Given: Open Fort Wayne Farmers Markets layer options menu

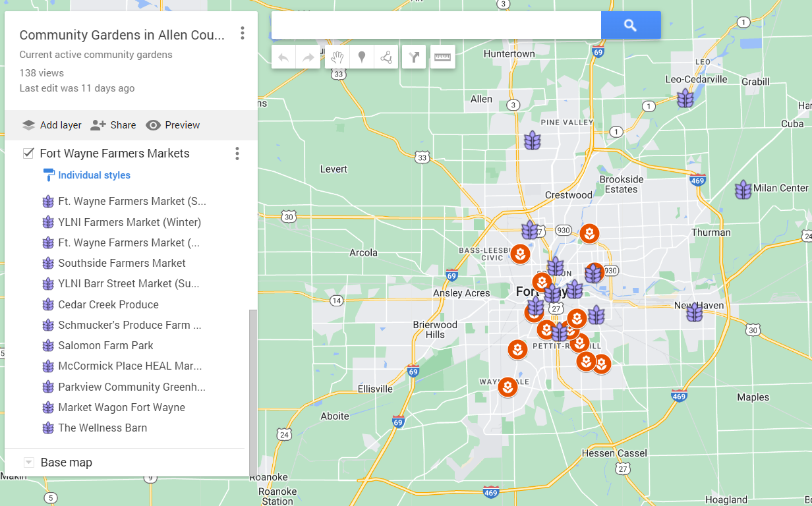Looking at the screenshot, I should [x=237, y=154].
